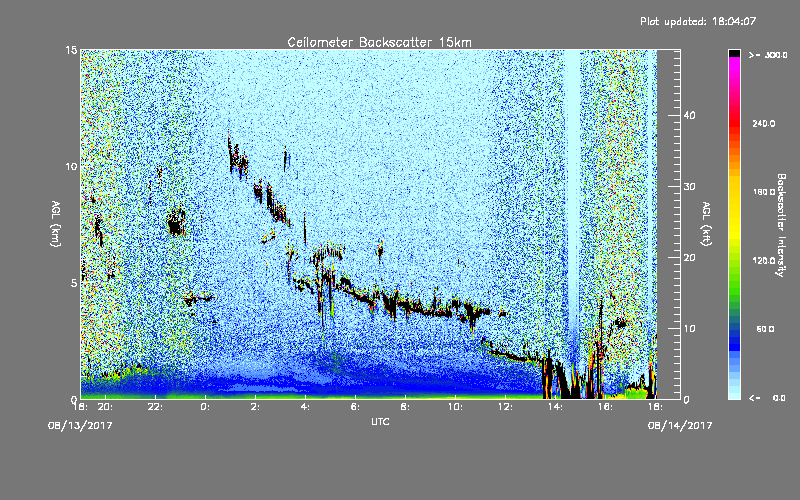This screenshot has width=800, height=500.
Task: Click the "4:" hour tick on the UTC axis
Action: point(305,407)
